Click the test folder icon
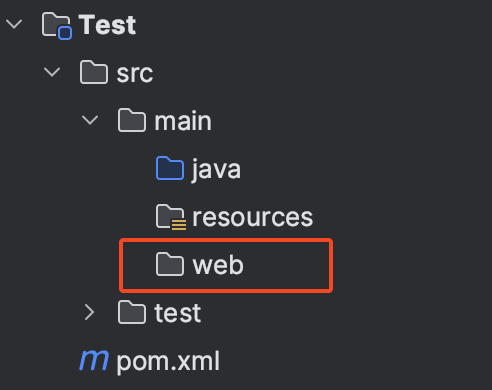This screenshot has height=390, width=492. click(x=132, y=312)
